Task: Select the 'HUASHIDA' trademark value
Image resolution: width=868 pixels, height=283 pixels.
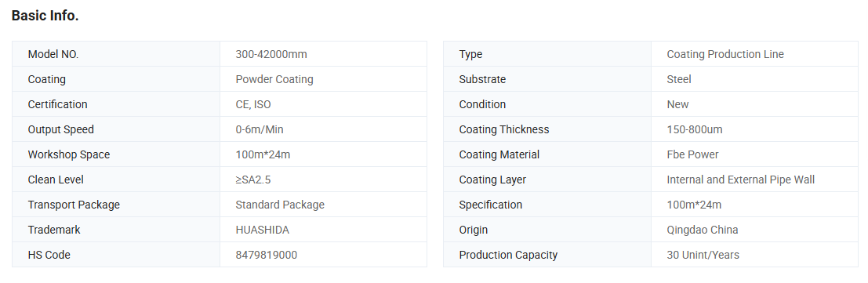Action: 263,230
